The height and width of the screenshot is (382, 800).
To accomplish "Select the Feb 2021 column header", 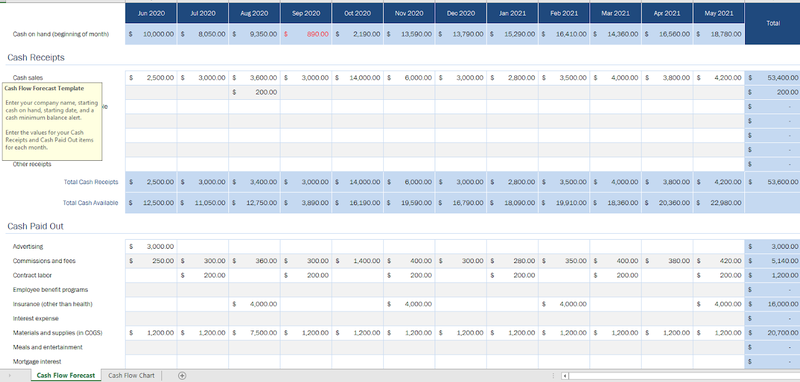I will [x=564, y=14].
